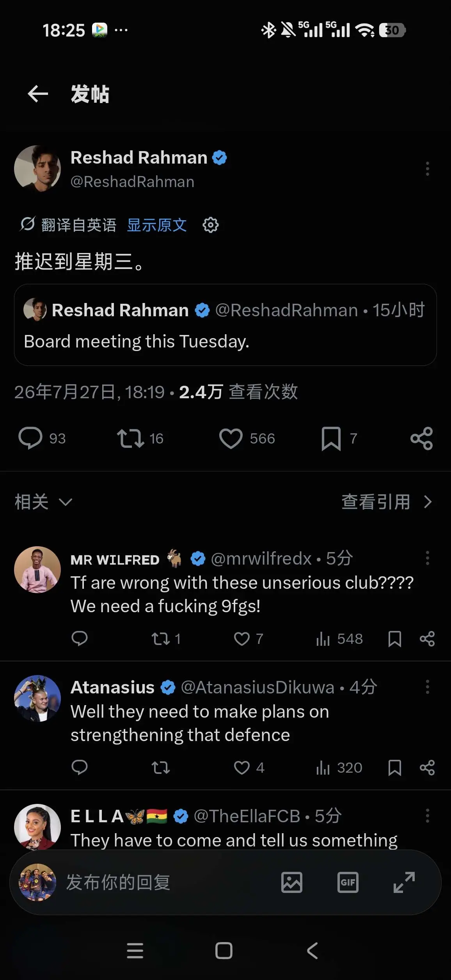Screen dimensions: 451x980
Task: Repost the main post with 16 reposts
Action: [x=131, y=438]
